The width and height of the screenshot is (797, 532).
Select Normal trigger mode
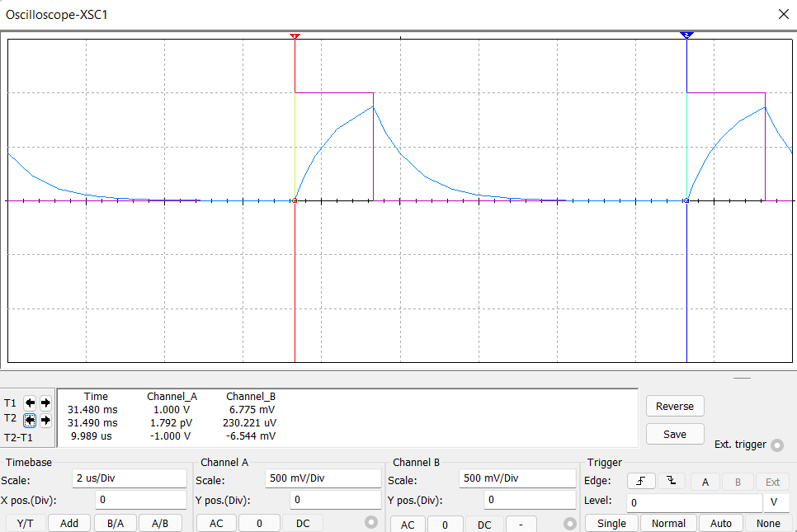click(668, 523)
